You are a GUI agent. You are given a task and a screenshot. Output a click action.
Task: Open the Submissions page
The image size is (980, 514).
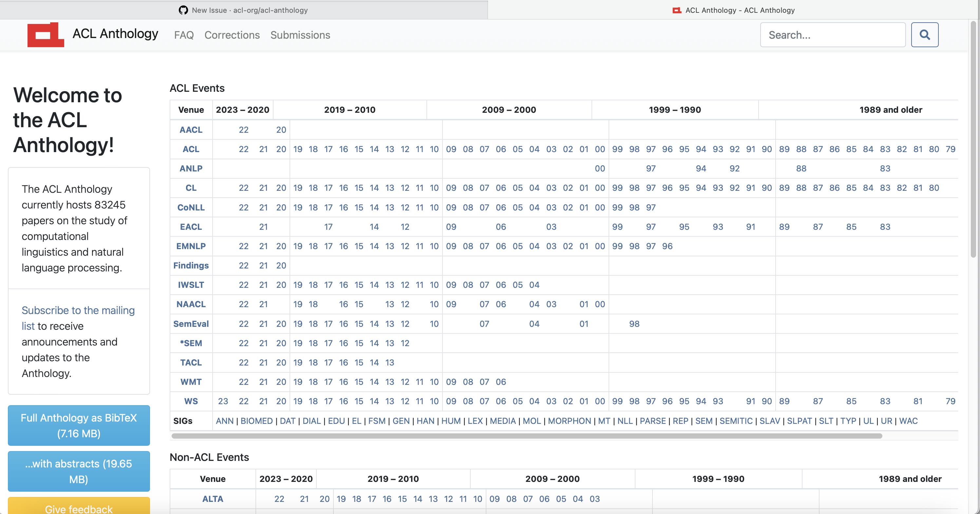coord(300,35)
